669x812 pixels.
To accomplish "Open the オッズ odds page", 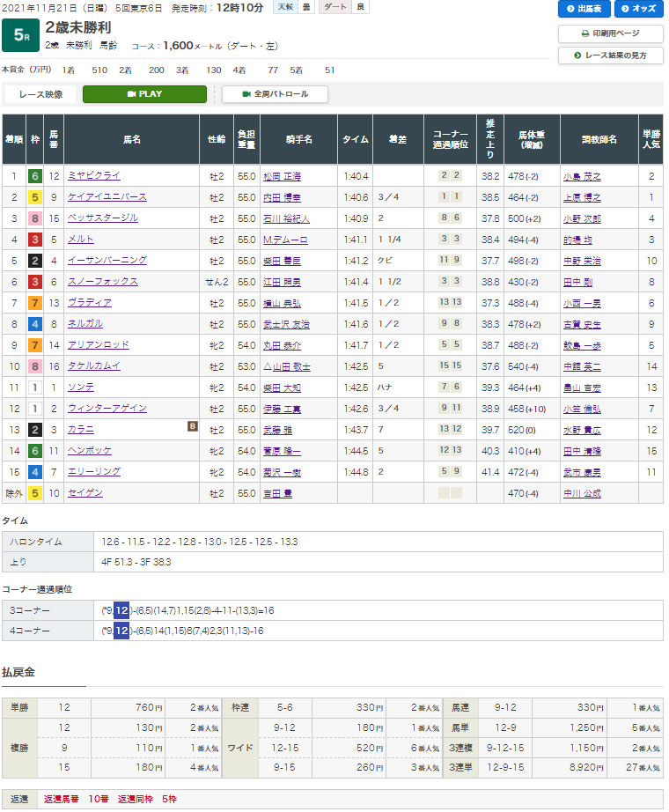I will [x=638, y=10].
